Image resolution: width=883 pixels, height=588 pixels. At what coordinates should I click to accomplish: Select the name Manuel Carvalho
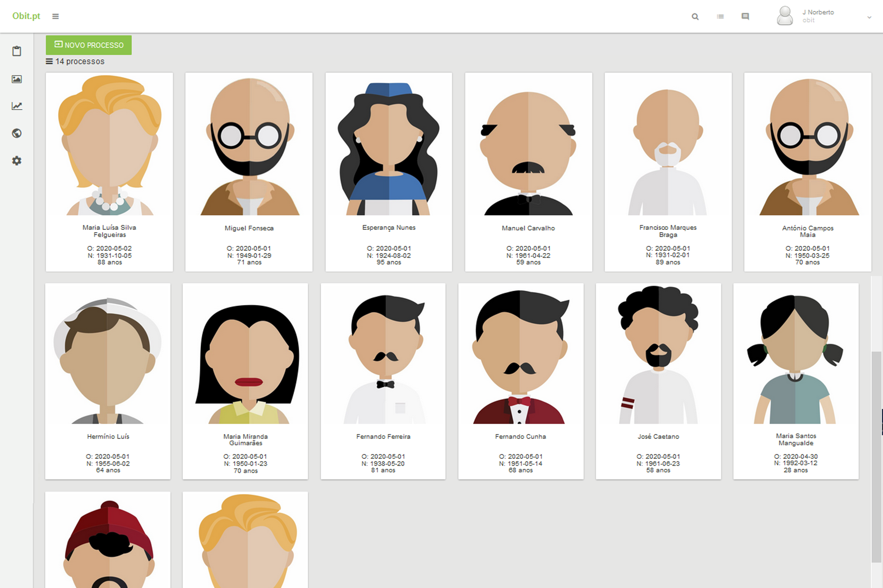click(528, 228)
